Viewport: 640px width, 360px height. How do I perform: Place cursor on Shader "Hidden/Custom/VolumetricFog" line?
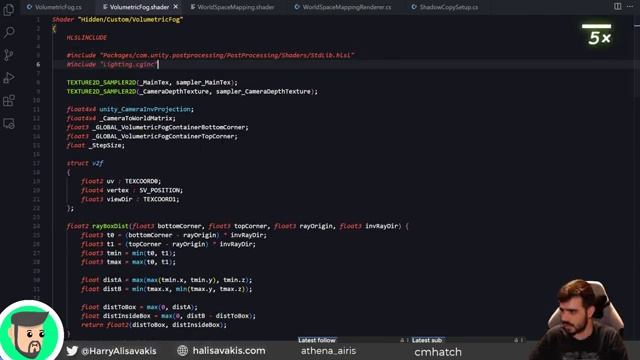click(118, 19)
